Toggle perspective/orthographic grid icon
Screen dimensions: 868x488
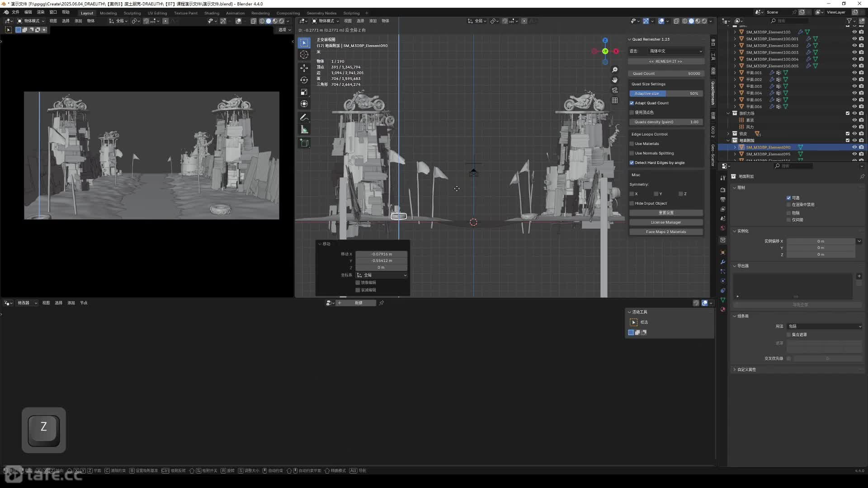tap(615, 100)
